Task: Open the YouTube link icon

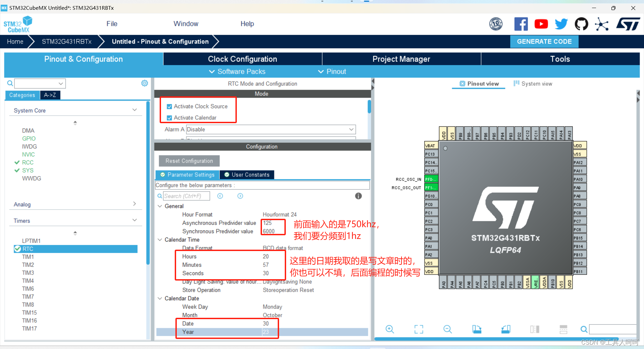Action: tap(541, 24)
